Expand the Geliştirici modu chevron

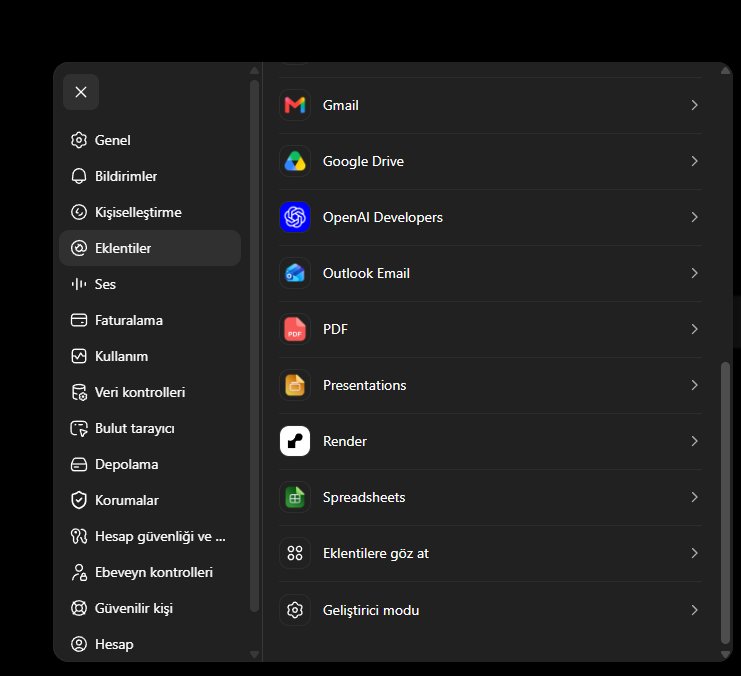(x=694, y=610)
